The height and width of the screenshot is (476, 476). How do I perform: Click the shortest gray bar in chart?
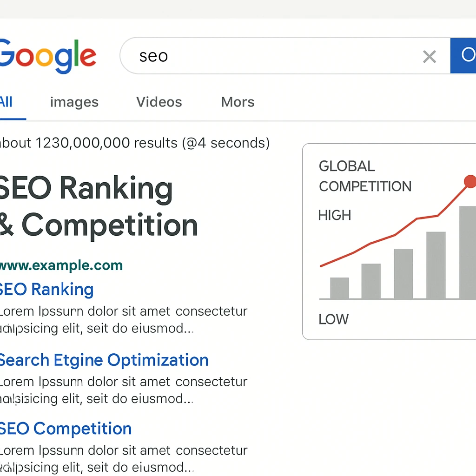tap(339, 288)
